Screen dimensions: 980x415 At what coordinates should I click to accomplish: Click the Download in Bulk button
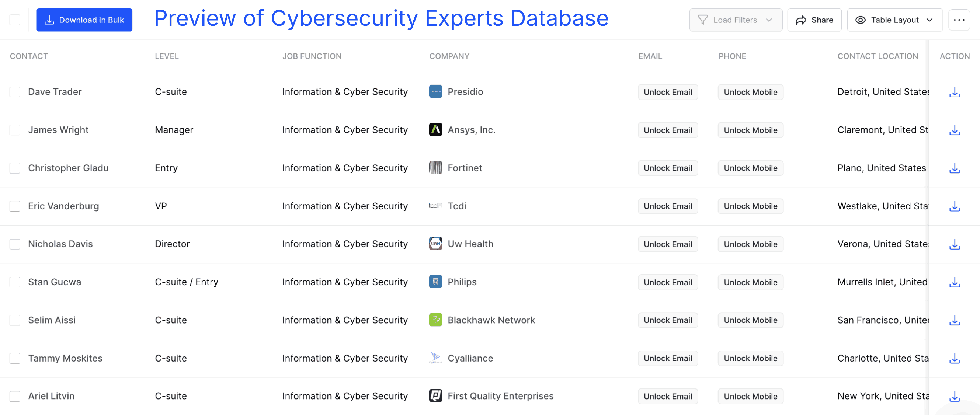tap(84, 20)
